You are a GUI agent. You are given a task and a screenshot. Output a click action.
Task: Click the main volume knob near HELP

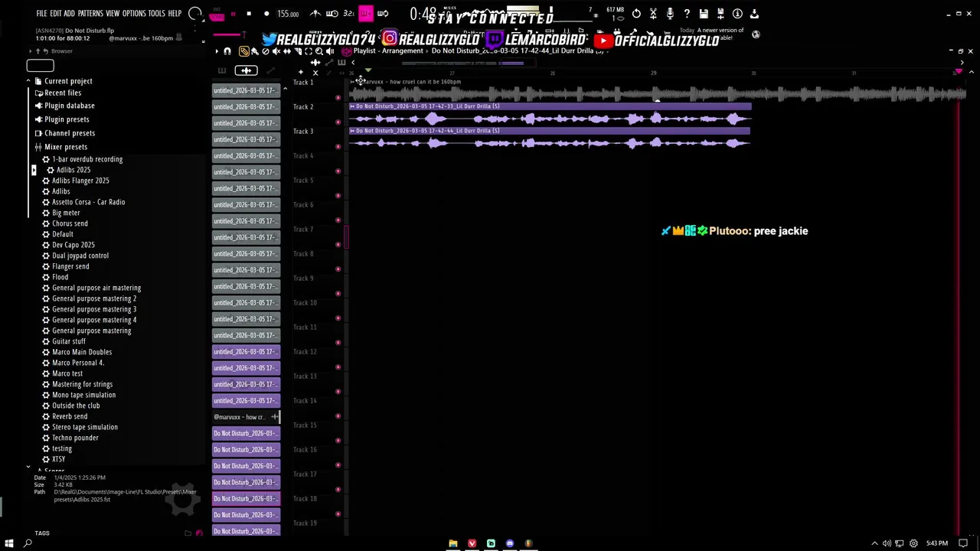pyautogui.click(x=195, y=14)
